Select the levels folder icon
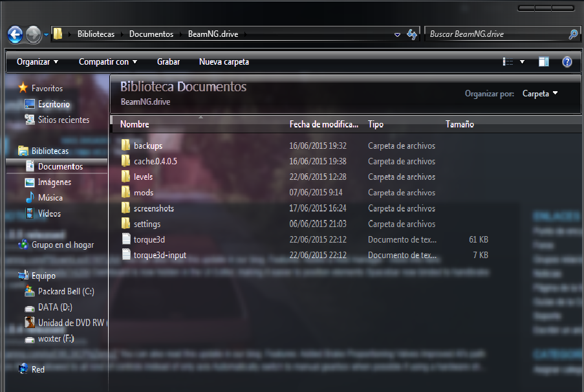The image size is (584, 392). [126, 176]
